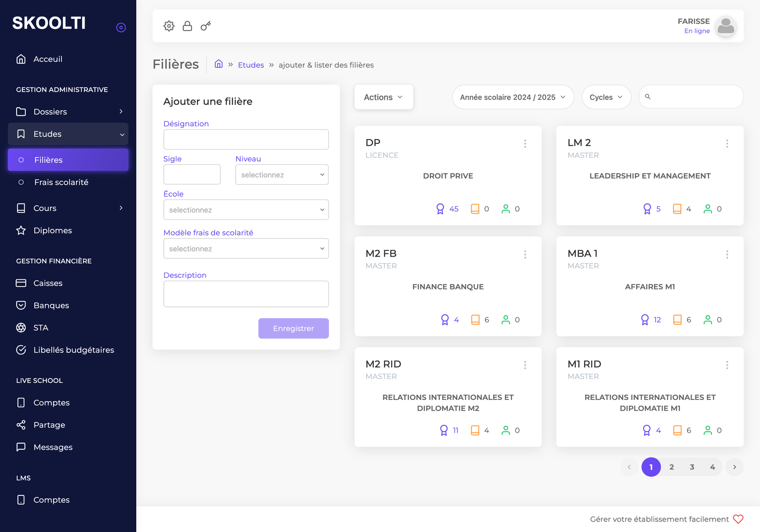Open the Année scolaire 2024 / 2025 selector
The image size is (760, 532).
coord(513,97)
